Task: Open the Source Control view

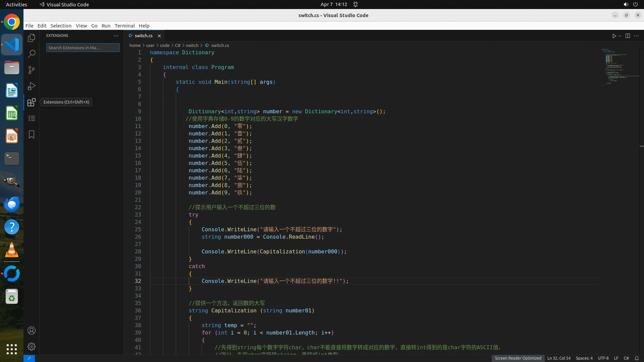Action: [x=32, y=70]
